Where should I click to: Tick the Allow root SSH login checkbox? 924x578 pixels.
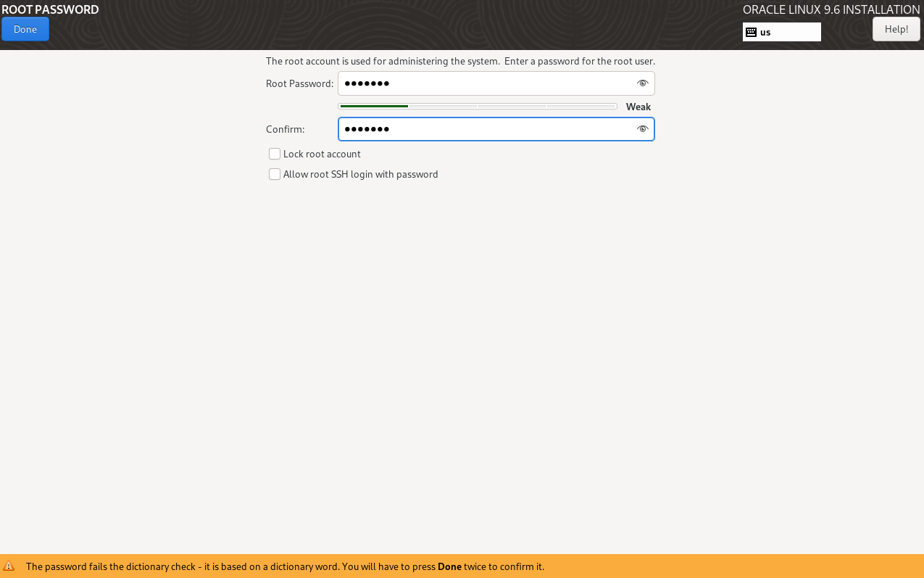point(275,174)
